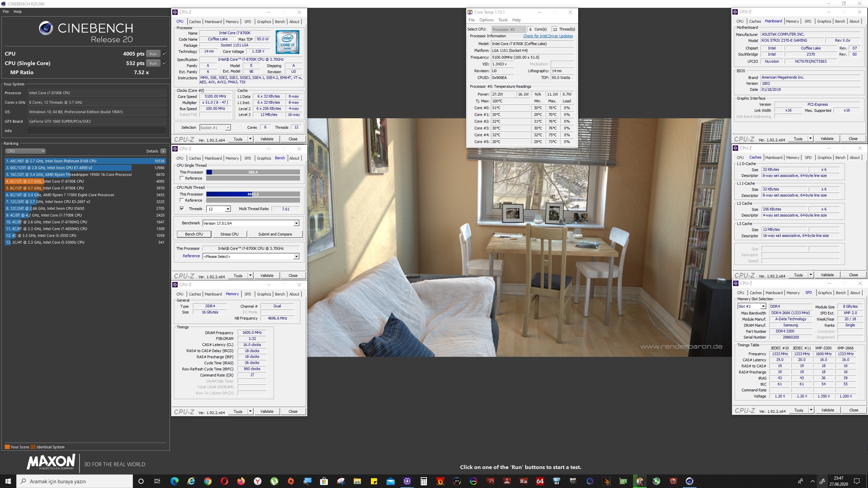This screenshot has height=488, width=868.
Task: Click the Cinebench Info text field
Action: pos(97,131)
